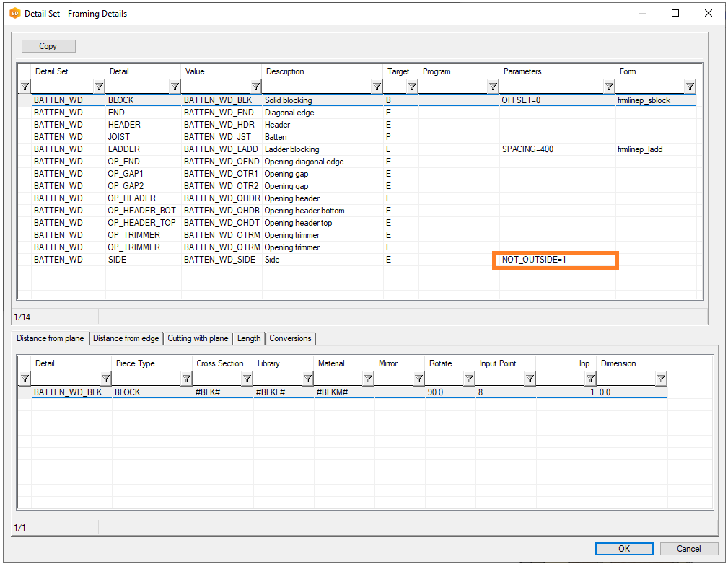The height and width of the screenshot is (564, 728).
Task: Filter the Target column in upper table
Action: (412, 87)
